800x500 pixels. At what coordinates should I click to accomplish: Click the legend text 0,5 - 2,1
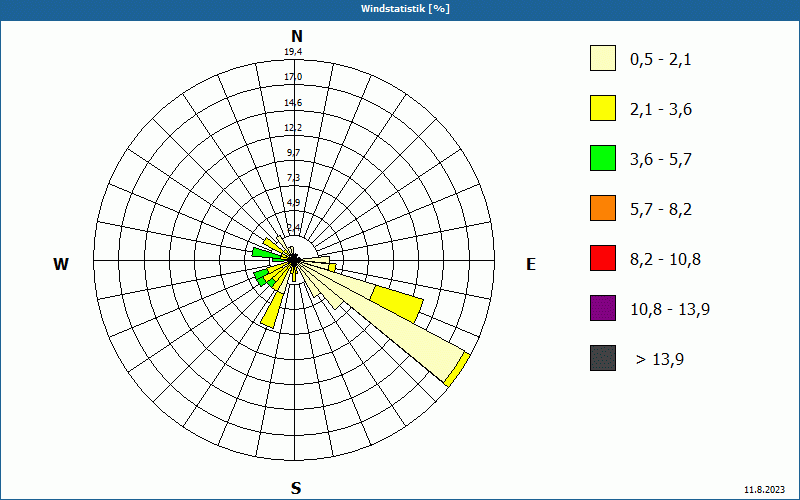[661, 60]
